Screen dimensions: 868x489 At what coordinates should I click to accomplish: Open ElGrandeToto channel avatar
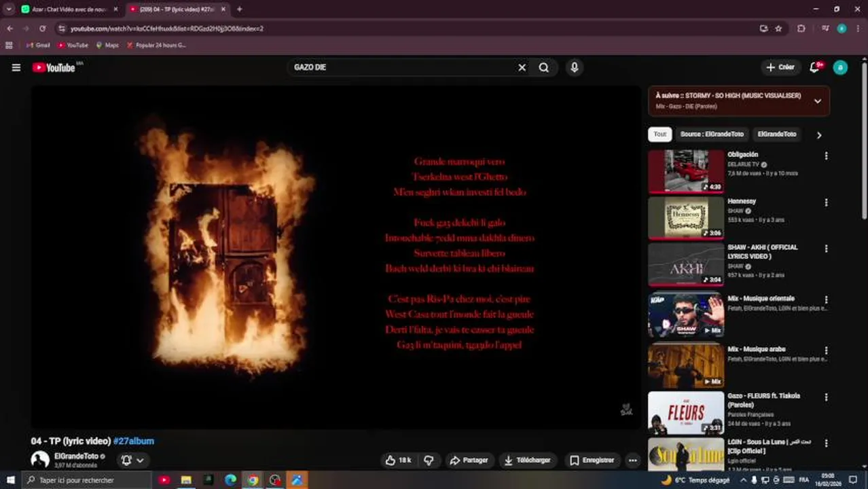pyautogui.click(x=40, y=460)
